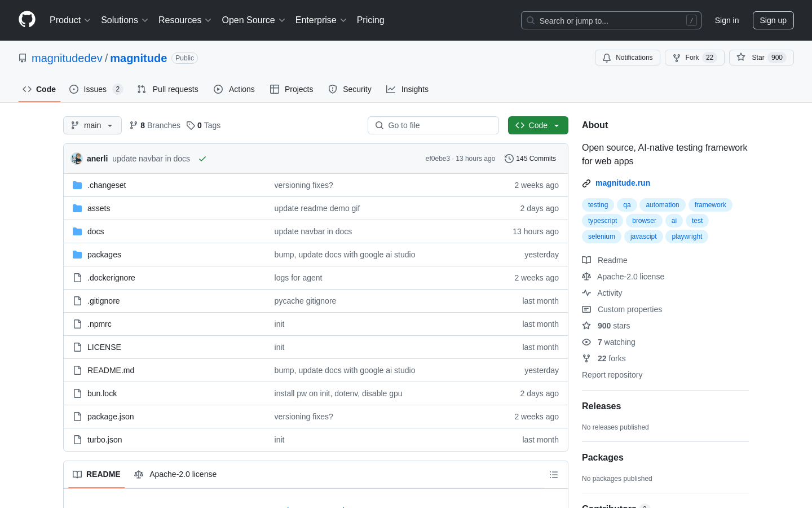Click the LICENSE file icon
Viewport: 812px width, 508px height.
77,347
